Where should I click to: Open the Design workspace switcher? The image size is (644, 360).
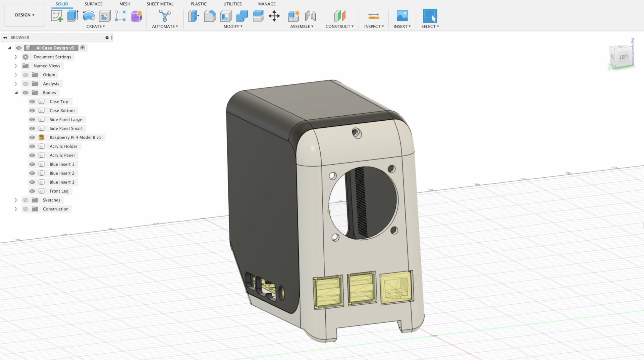[24, 15]
